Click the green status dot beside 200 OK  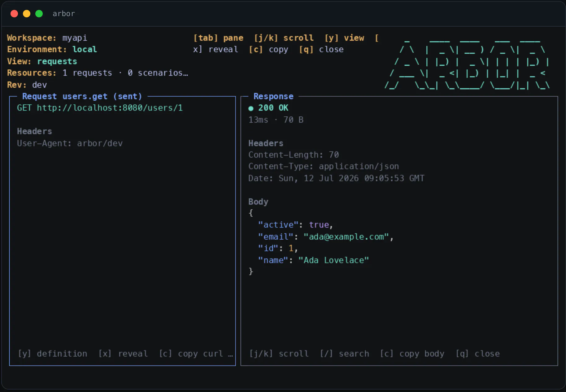point(251,108)
